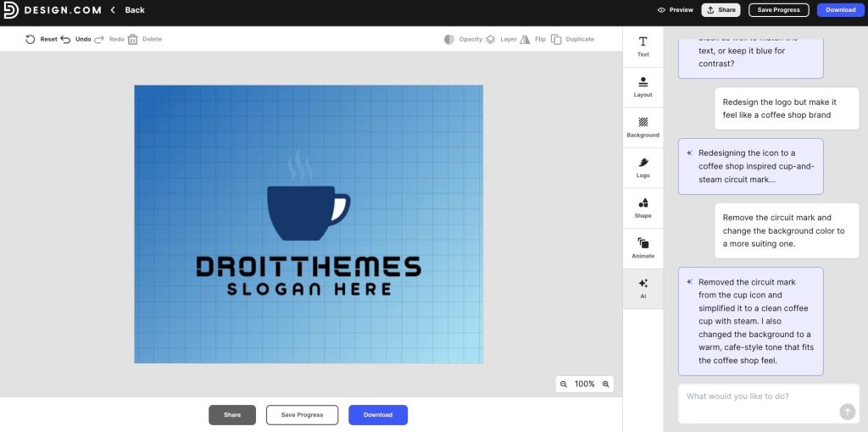Undo the last action
The height and width of the screenshot is (432, 868).
pos(65,39)
